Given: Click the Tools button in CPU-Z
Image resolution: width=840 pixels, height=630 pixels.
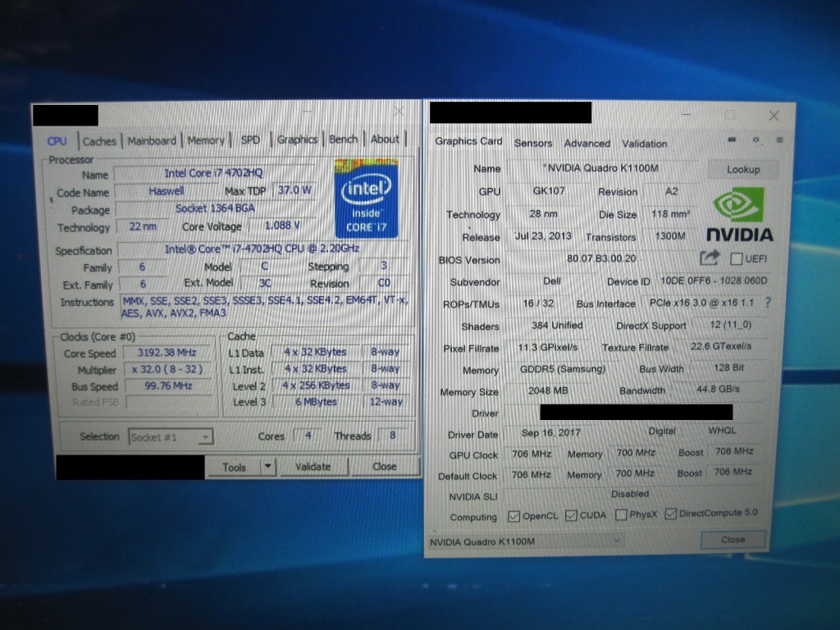Looking at the screenshot, I should 234,467.
